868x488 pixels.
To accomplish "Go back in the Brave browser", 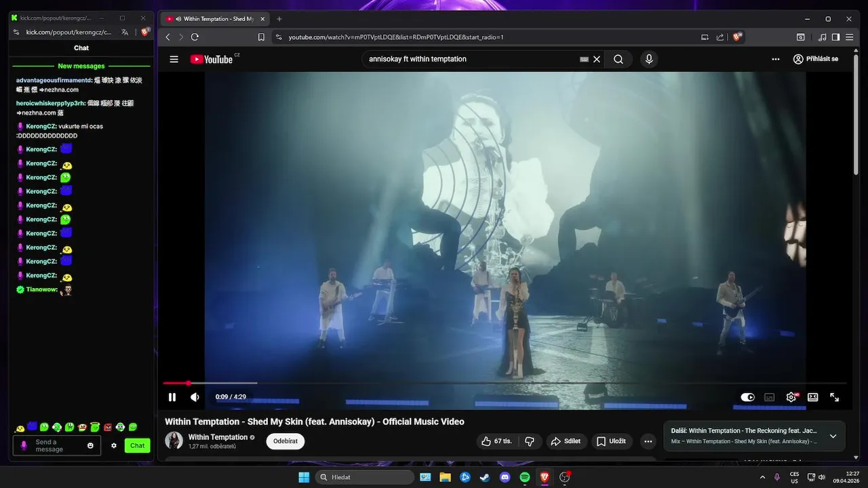I will coord(168,37).
